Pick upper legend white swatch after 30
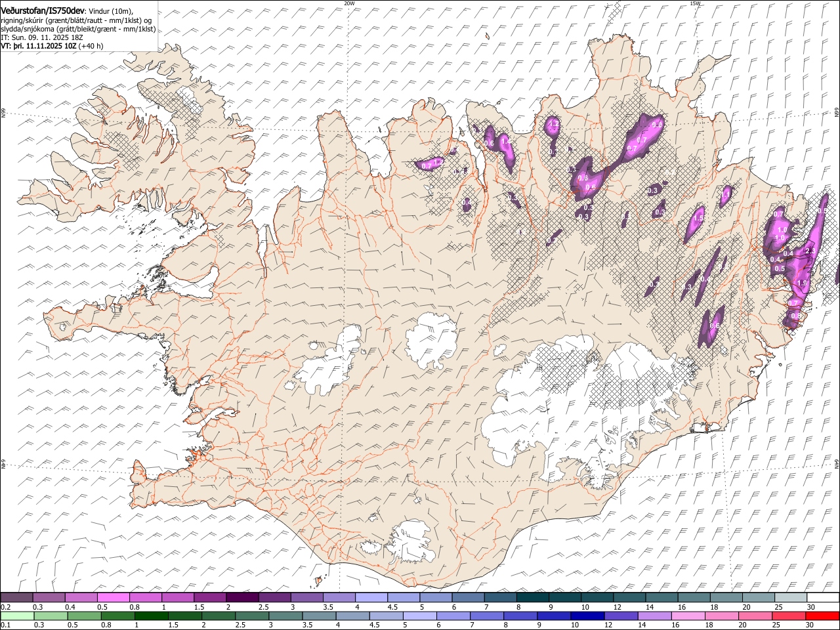840x630 pixels. (823, 598)
